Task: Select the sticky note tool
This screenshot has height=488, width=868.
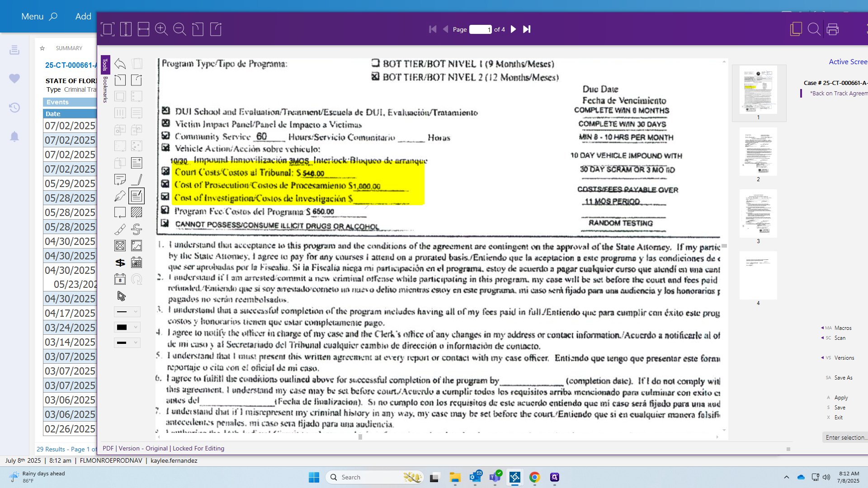Action: (x=120, y=179)
